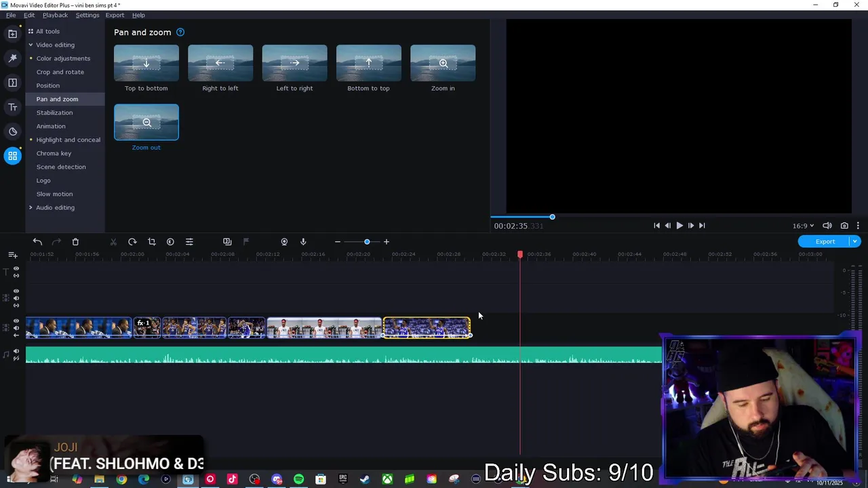This screenshot has height=488, width=868.
Task: Open the Transitions panel icon
Action: pyautogui.click(x=12, y=83)
